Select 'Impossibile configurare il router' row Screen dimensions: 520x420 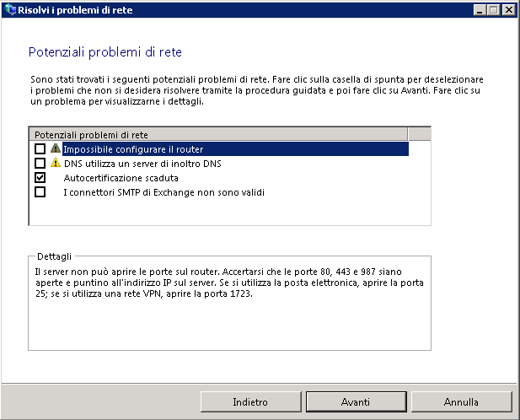(x=235, y=149)
